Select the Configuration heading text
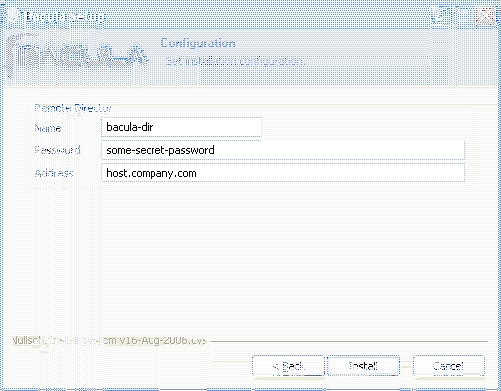 click(198, 43)
